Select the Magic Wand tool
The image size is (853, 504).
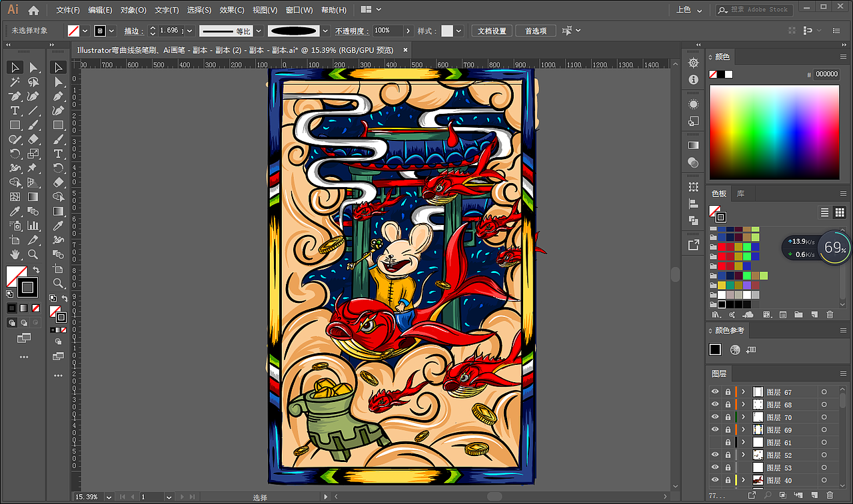(x=15, y=82)
